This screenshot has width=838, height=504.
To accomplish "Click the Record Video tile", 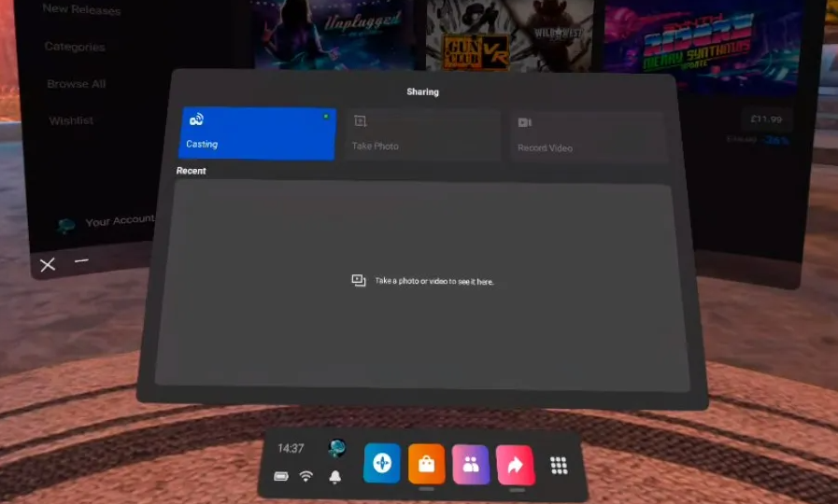I will (588, 137).
